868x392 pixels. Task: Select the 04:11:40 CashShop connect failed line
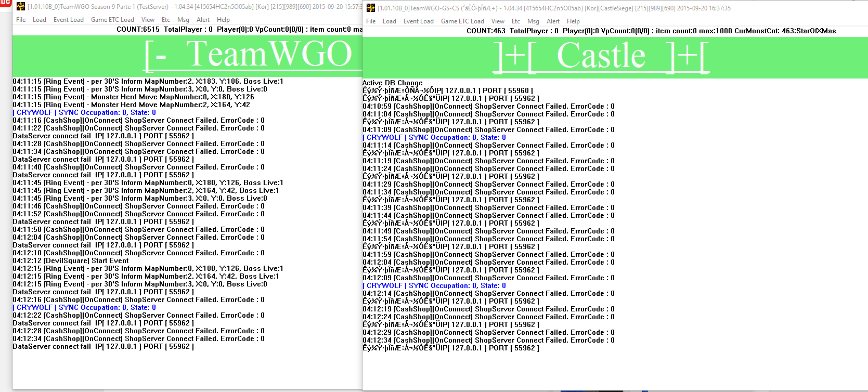pos(139,167)
